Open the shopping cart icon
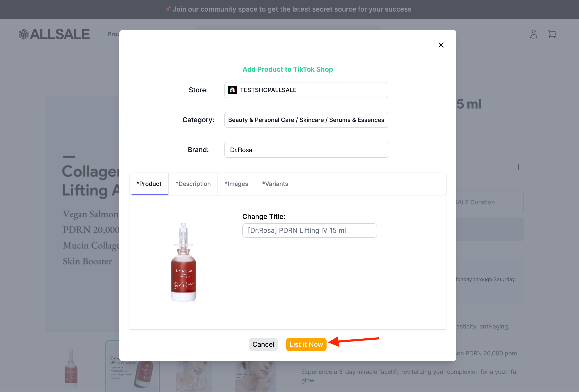 coord(552,34)
